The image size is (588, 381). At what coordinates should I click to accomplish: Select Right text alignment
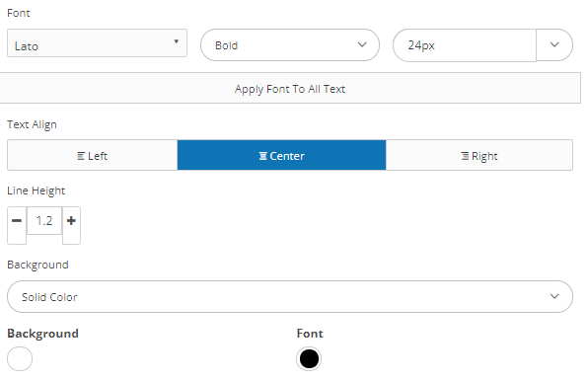(479, 155)
